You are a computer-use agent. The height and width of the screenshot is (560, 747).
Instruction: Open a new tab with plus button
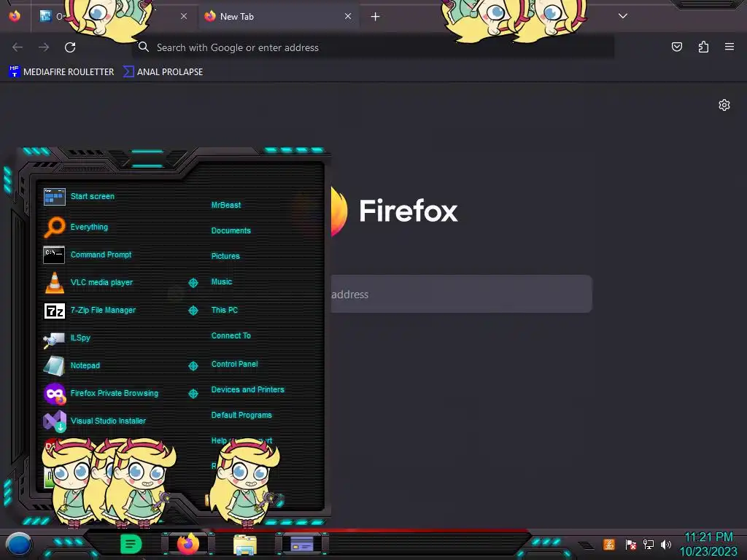(375, 17)
